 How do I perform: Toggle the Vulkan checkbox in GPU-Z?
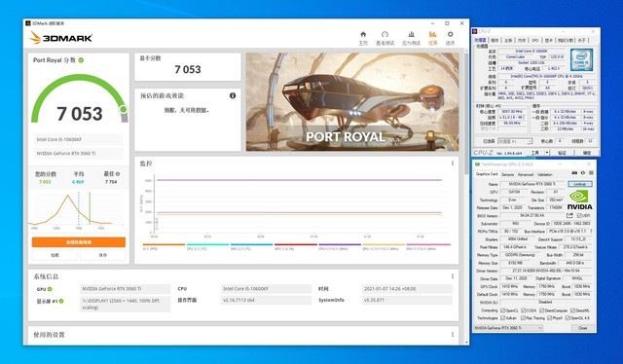[502, 318]
